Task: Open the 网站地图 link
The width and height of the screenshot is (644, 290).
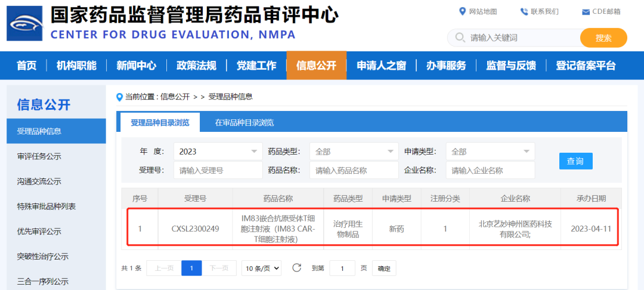Action: tap(483, 11)
